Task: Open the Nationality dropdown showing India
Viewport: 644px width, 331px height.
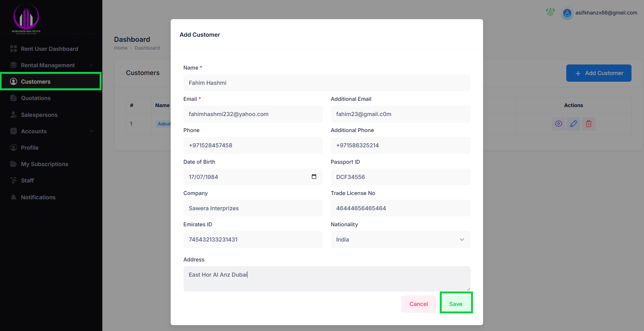Action: point(400,240)
